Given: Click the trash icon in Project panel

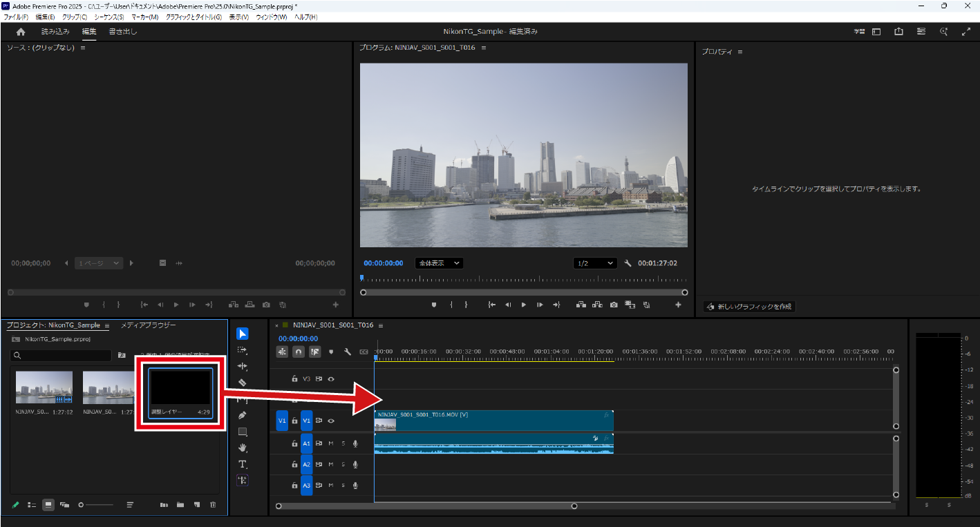Looking at the screenshot, I should (x=213, y=505).
